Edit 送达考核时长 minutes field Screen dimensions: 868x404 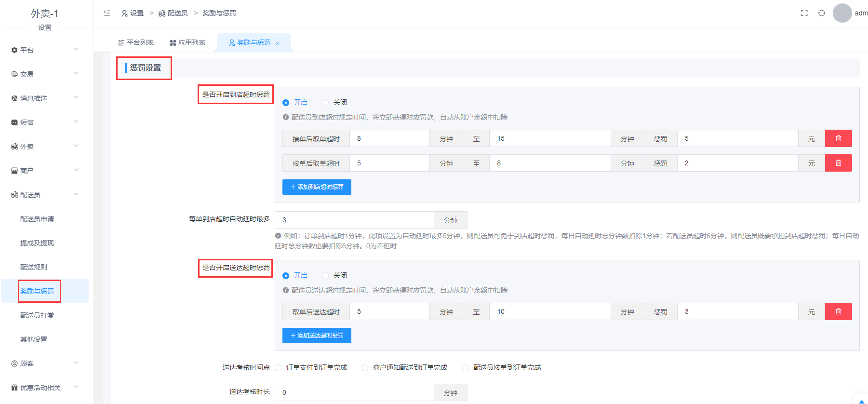pos(354,392)
